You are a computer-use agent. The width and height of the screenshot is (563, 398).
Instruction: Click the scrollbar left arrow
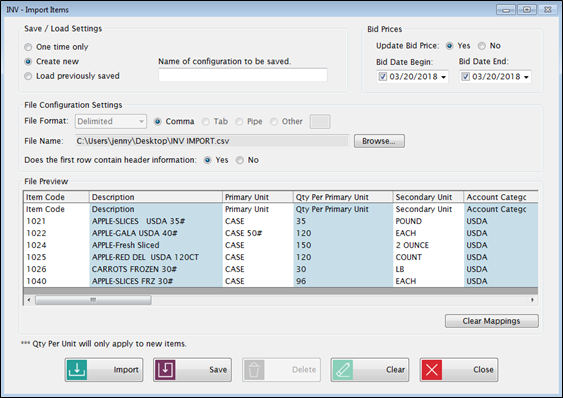(29, 300)
